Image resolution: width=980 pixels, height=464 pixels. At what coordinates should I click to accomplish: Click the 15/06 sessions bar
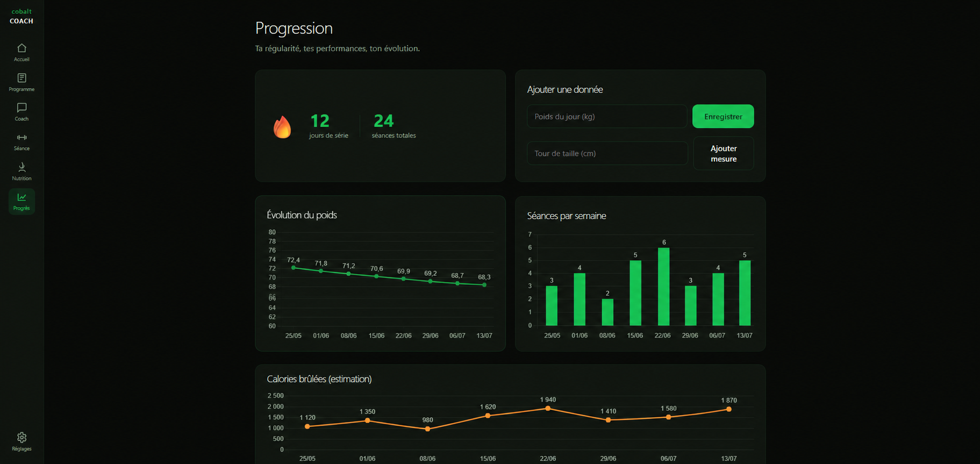pyautogui.click(x=635, y=293)
